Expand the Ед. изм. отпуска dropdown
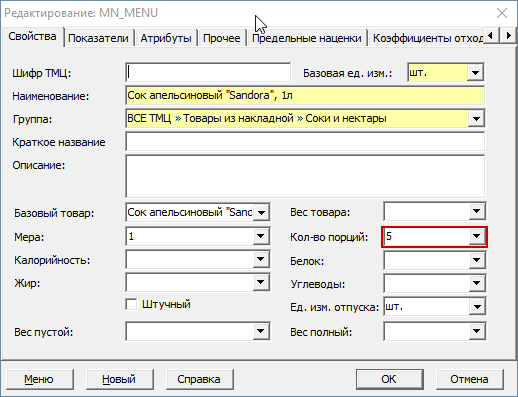The image size is (518, 397). point(477,306)
